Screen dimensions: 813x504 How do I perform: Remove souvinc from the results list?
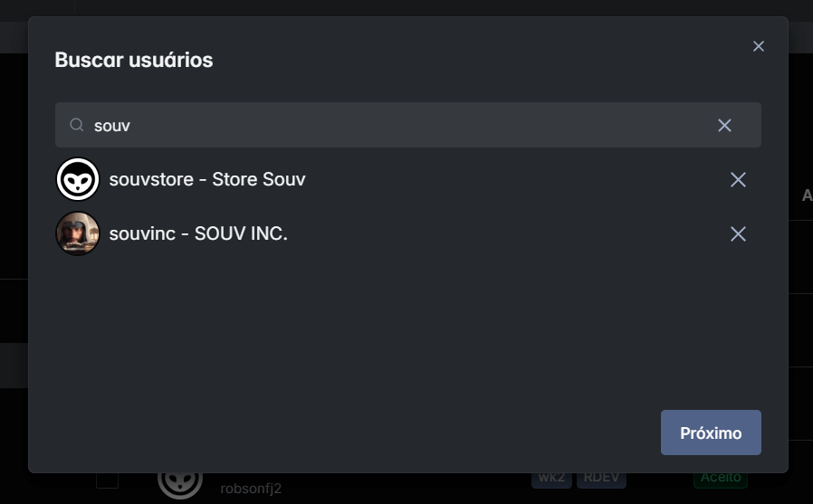[x=738, y=234]
